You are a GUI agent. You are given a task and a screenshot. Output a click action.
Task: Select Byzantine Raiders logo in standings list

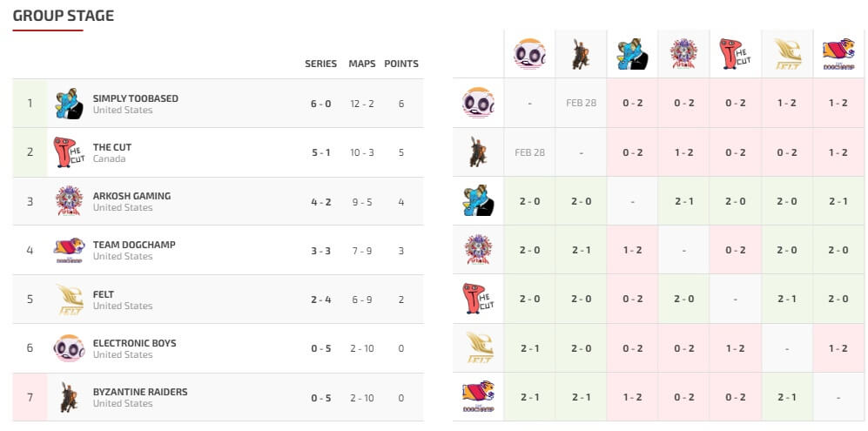(x=69, y=397)
